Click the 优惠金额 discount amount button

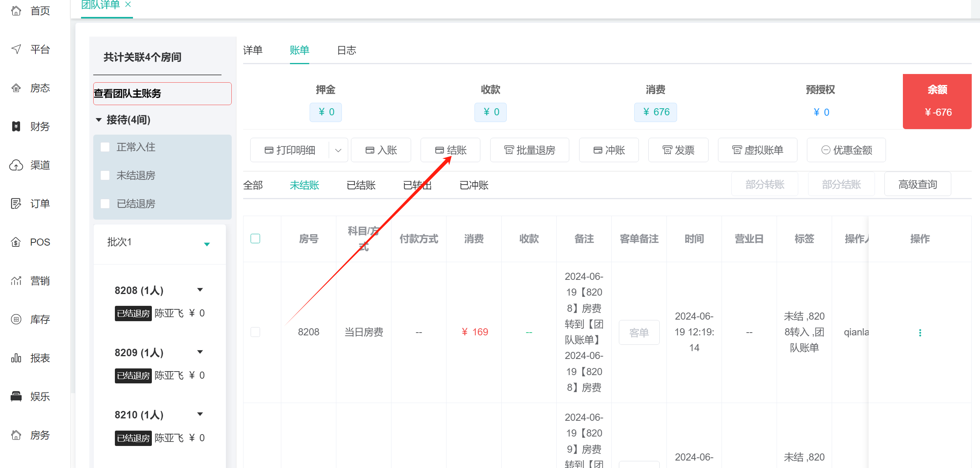(x=846, y=150)
